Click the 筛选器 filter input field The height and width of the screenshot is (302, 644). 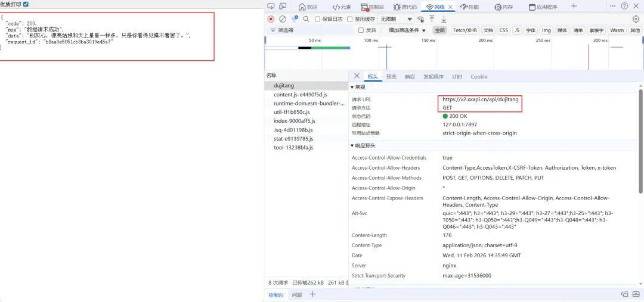[312, 30]
